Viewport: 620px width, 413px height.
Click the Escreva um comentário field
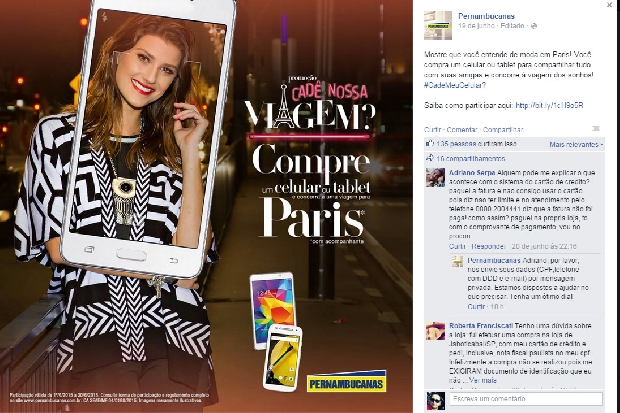(x=525, y=398)
